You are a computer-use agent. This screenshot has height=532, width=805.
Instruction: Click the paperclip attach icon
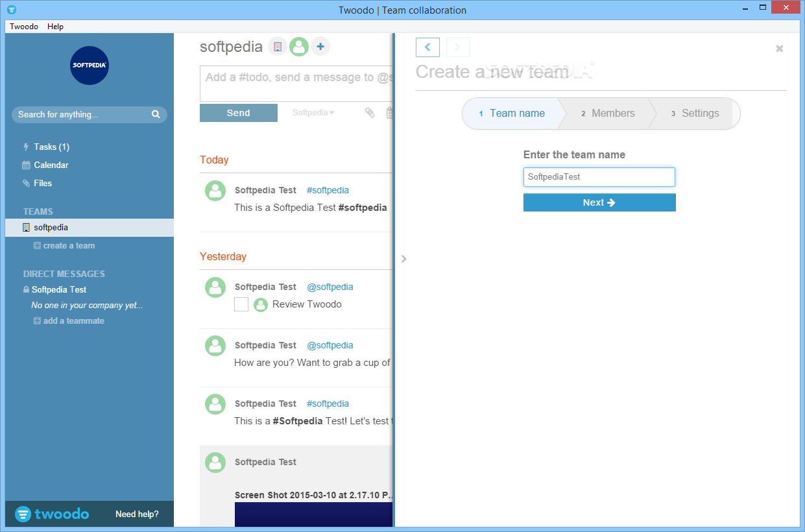(370, 113)
